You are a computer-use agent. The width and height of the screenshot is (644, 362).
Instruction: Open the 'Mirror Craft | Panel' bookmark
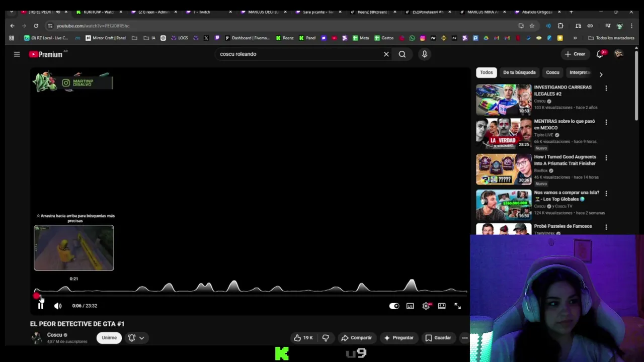tap(106, 38)
